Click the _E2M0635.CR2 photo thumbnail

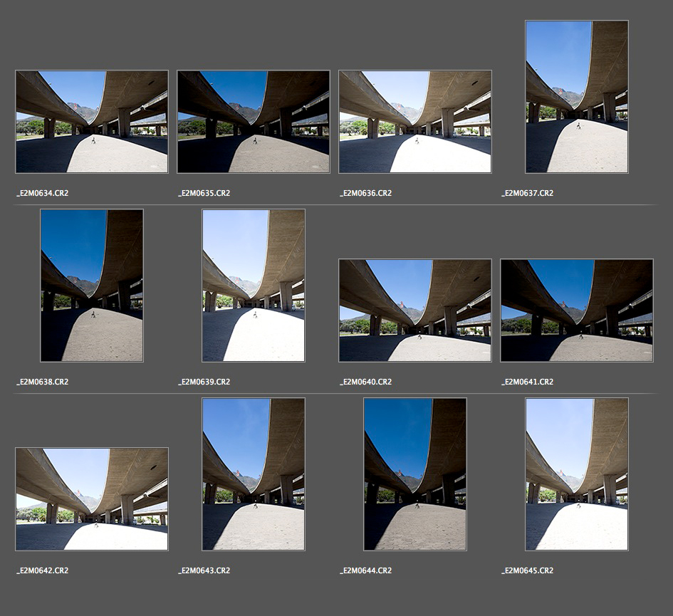(254, 122)
